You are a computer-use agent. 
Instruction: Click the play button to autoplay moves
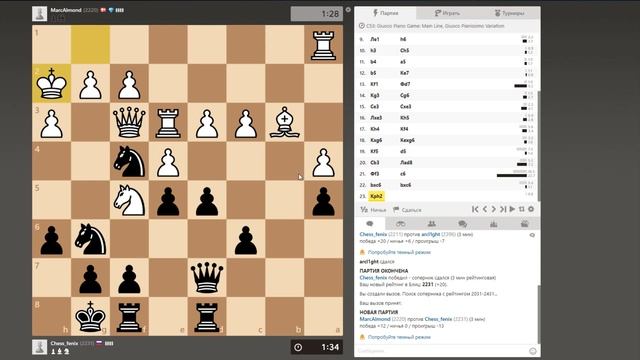512,209
